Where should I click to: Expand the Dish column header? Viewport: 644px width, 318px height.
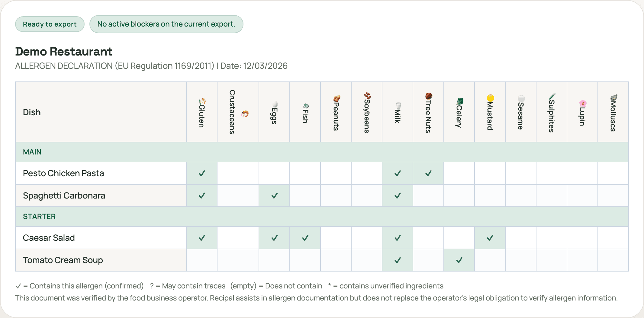[x=31, y=112]
